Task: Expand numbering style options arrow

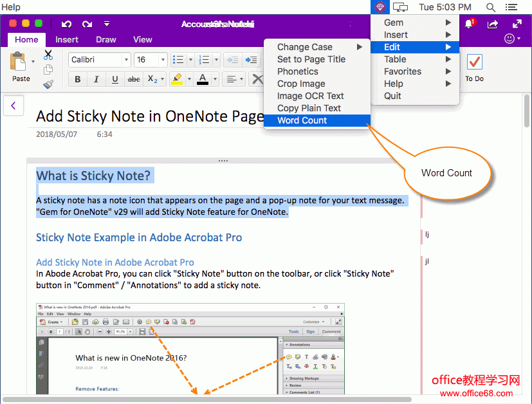Action: [216, 60]
